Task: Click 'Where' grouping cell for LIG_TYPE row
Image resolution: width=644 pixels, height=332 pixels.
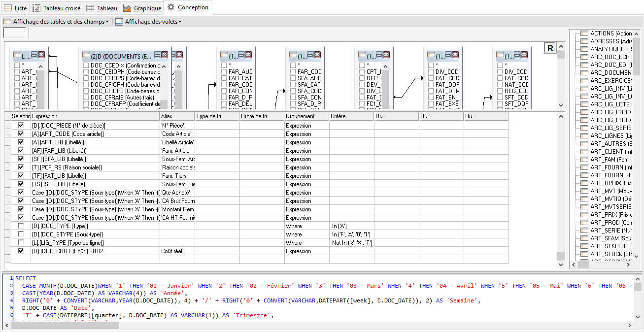Action: pos(307,243)
